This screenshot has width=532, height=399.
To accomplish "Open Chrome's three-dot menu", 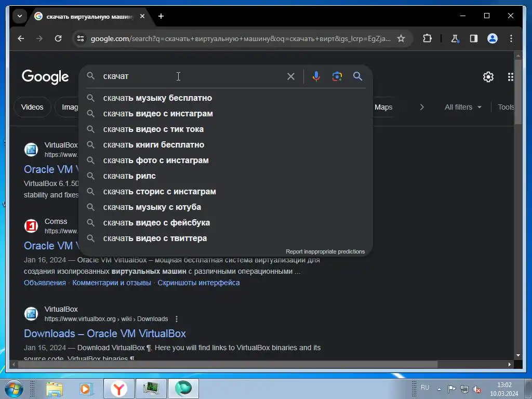I will coord(511,38).
